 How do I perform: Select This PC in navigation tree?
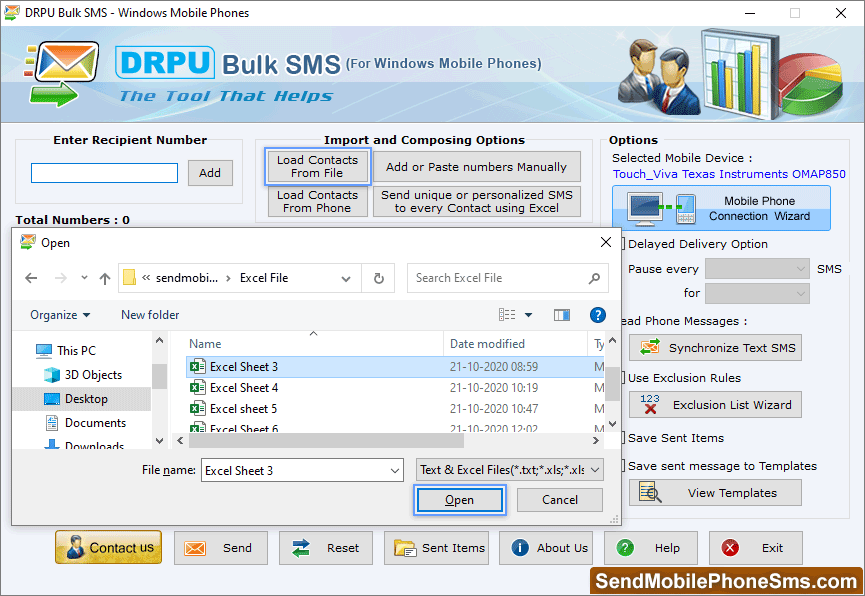tap(76, 350)
